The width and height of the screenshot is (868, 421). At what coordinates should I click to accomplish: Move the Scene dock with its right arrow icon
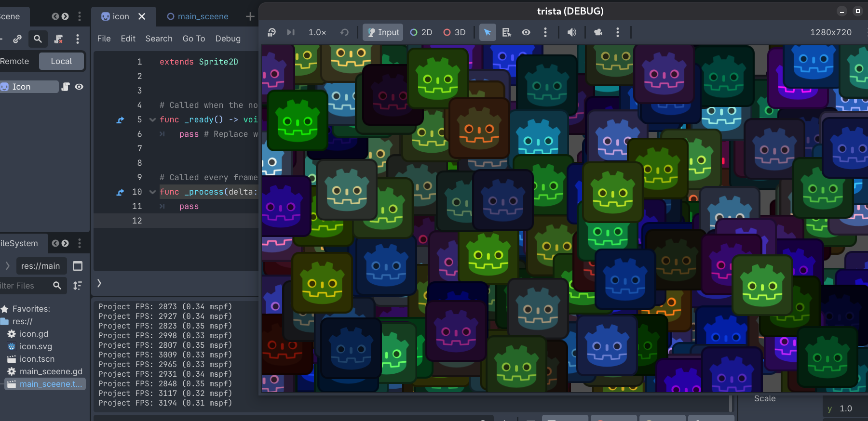[x=65, y=16]
